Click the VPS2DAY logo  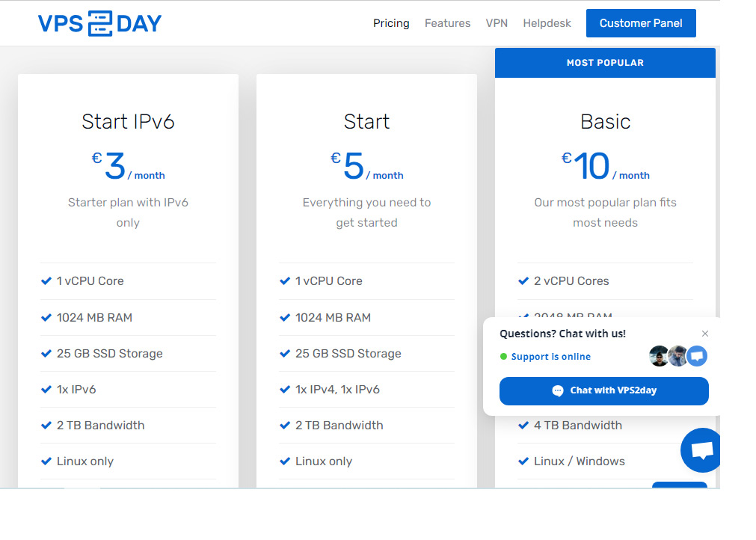[x=99, y=23]
